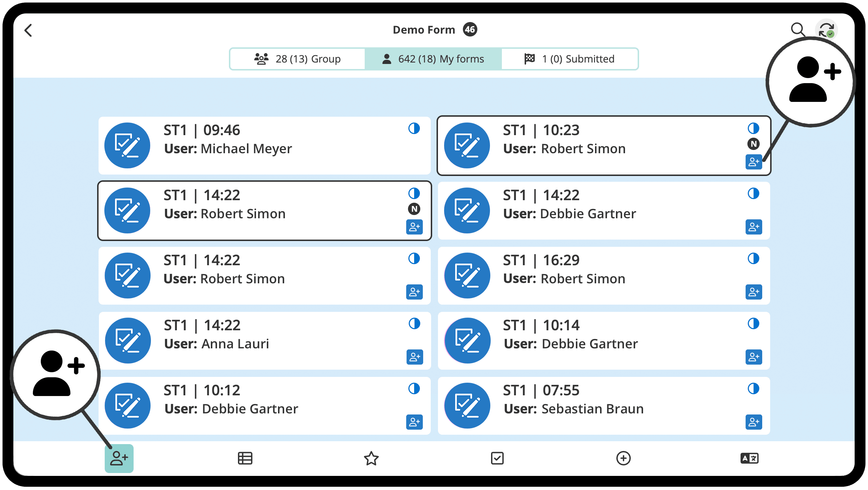Select the checkmark tasks icon in the bottom bar

(x=497, y=458)
